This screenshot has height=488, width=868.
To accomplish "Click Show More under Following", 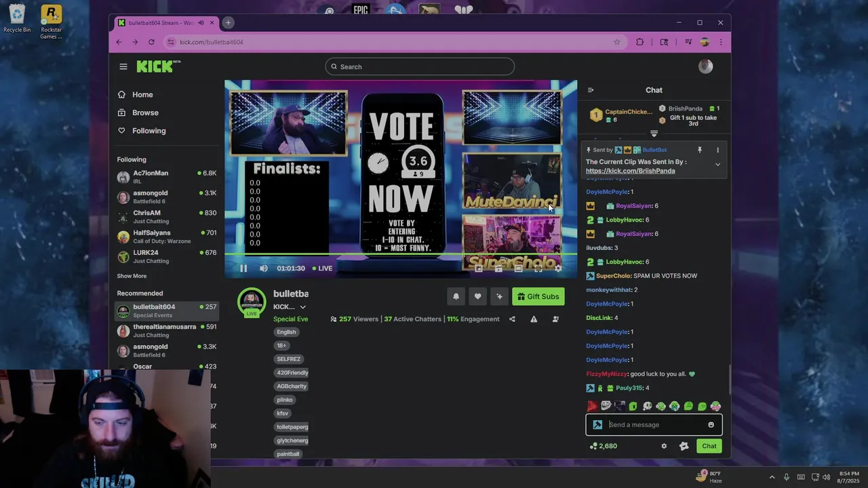I will [x=132, y=276].
